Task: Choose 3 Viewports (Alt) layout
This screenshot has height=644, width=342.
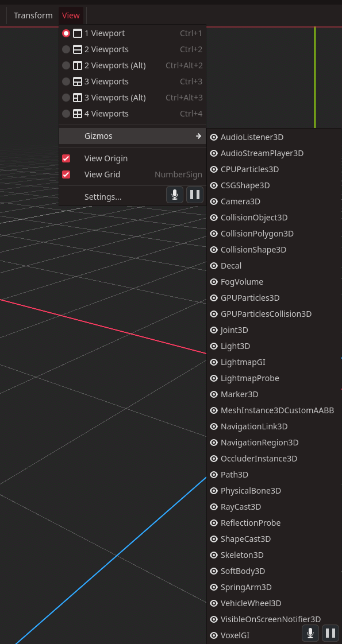Action: (x=132, y=98)
